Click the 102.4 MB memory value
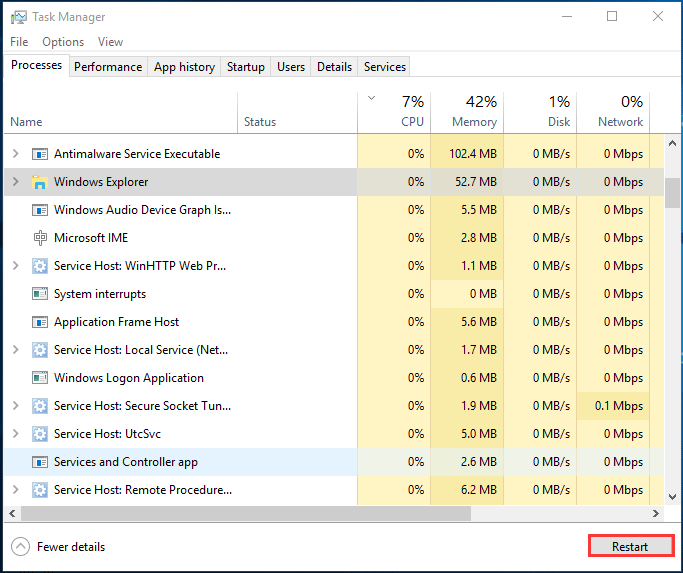683x573 pixels. click(x=473, y=154)
